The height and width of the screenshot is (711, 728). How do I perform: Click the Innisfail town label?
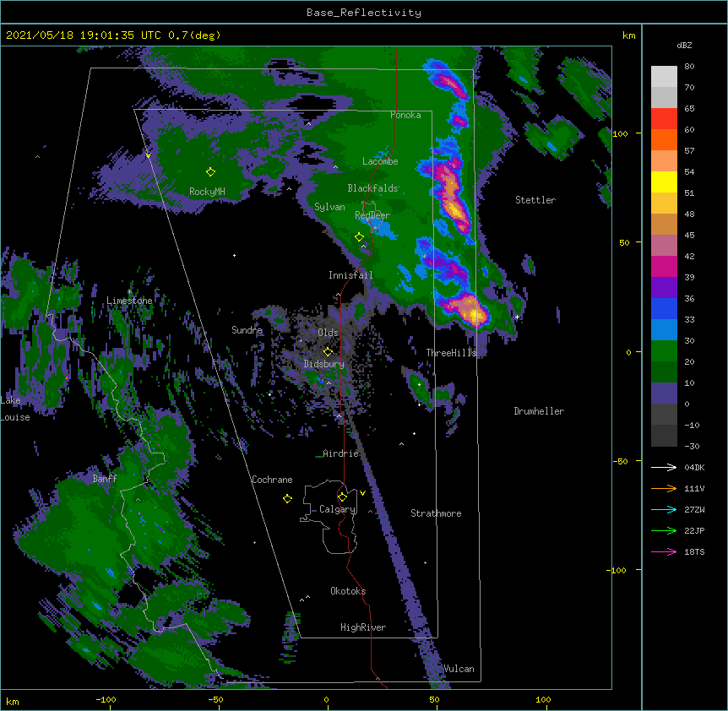(x=350, y=275)
